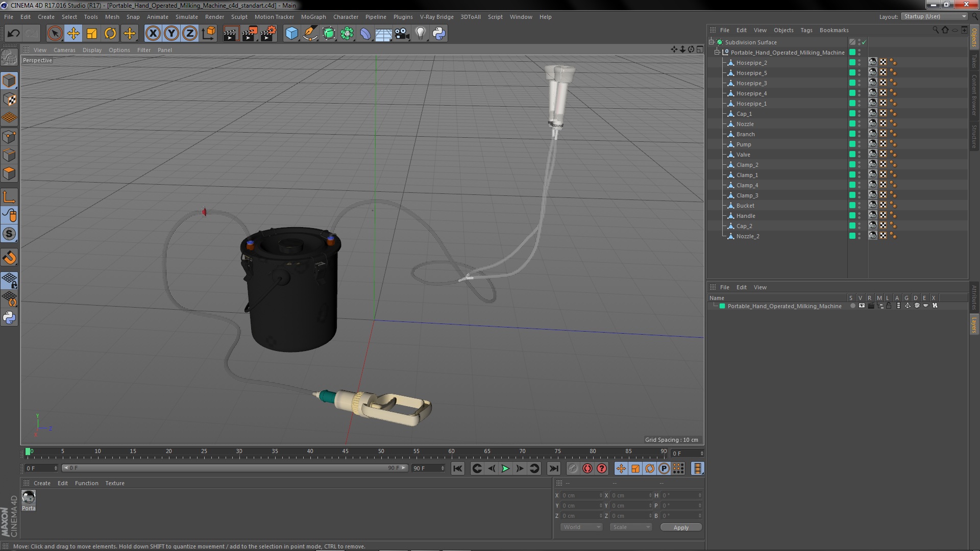Click the Undo arrow icon
Screen dimensions: 980x551
13,34
